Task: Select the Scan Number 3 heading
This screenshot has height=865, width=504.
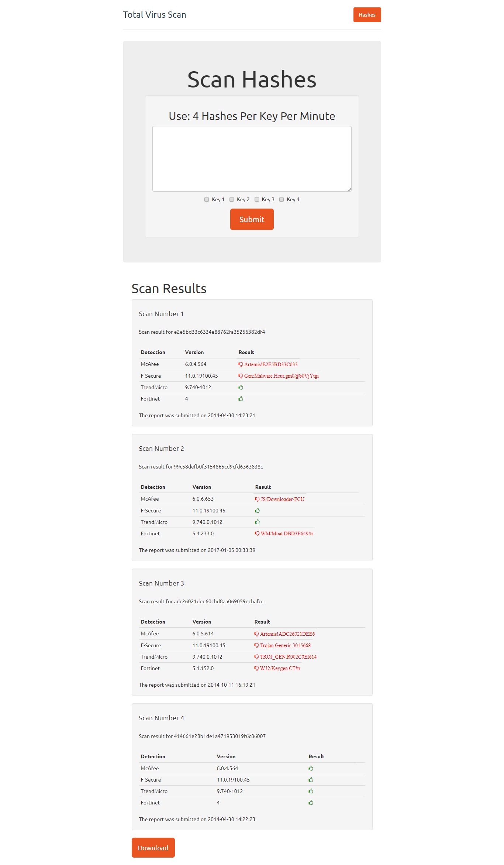Action: tap(161, 583)
